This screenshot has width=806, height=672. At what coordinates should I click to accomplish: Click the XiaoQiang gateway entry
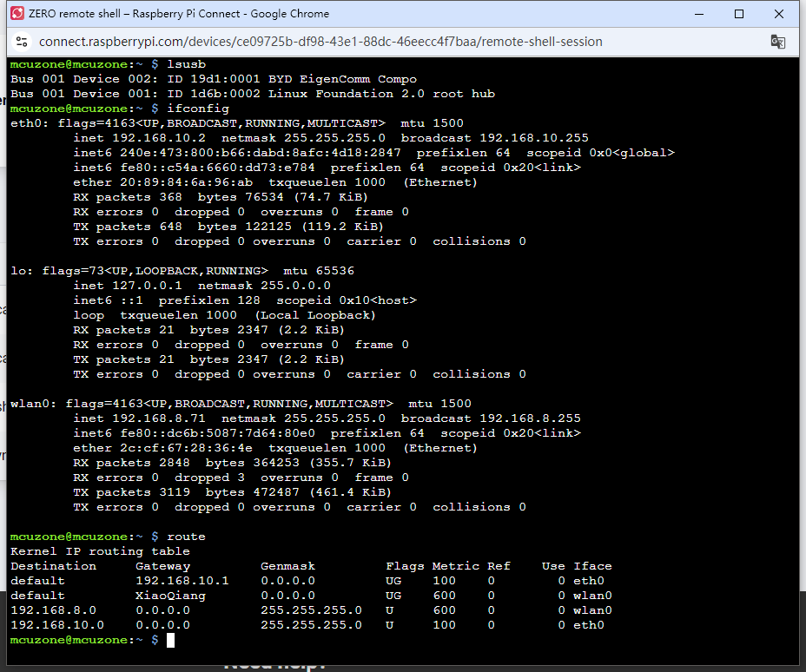tap(171, 596)
